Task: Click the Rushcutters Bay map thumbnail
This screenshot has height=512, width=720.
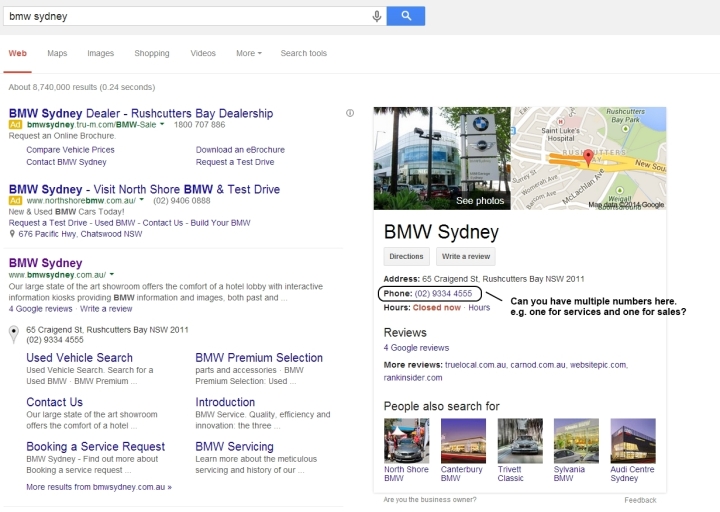Action: pos(589,158)
